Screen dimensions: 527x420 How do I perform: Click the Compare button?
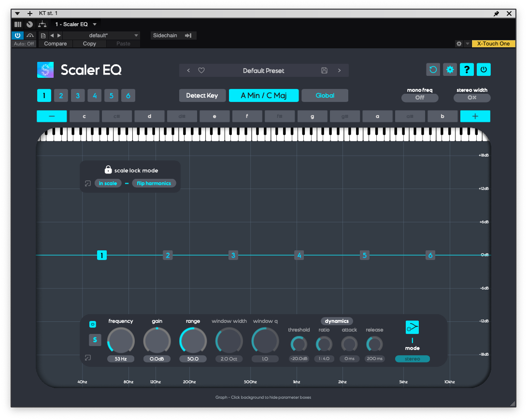tap(56, 43)
